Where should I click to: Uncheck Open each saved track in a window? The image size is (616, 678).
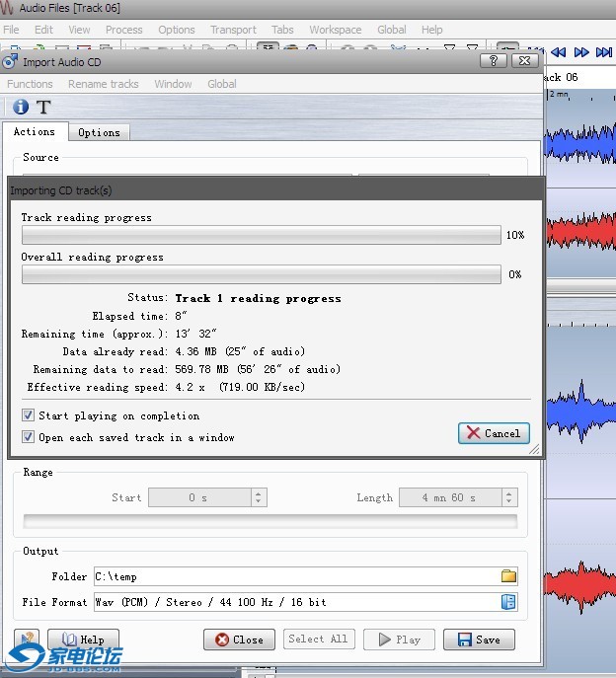29,437
